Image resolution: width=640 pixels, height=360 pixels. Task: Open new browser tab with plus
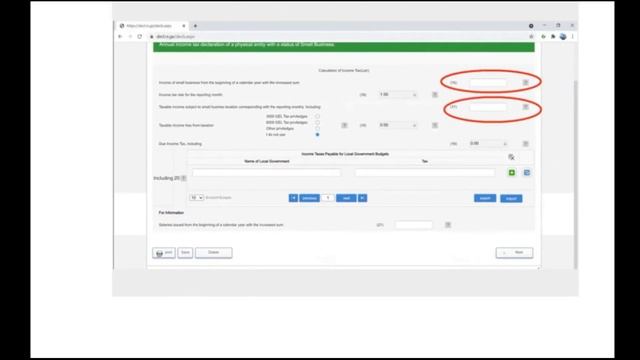click(195, 26)
